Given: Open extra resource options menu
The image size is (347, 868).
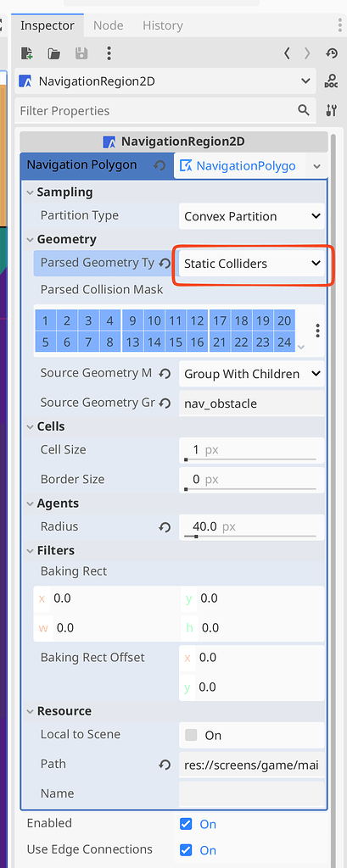Looking at the screenshot, I should pos(109,53).
